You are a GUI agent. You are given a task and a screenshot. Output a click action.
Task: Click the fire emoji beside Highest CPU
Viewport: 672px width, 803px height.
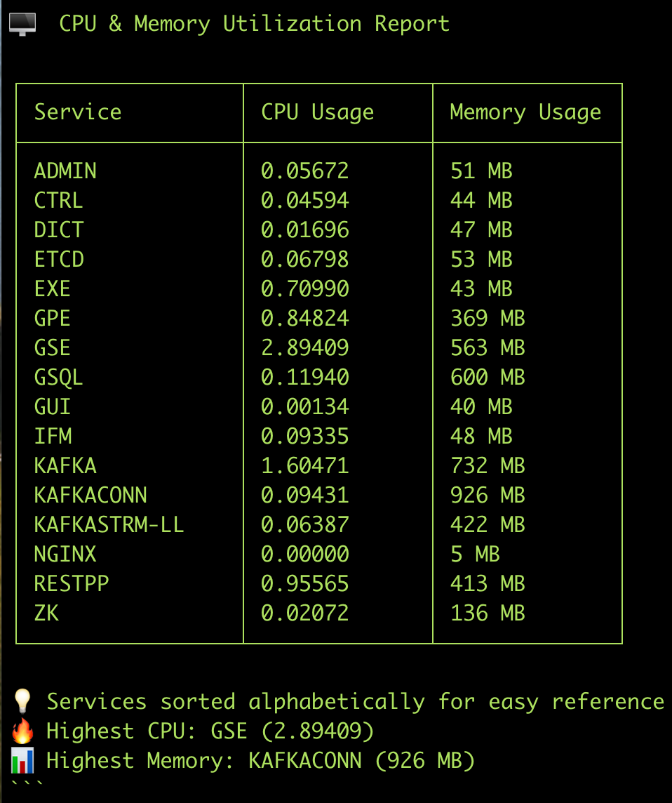click(x=22, y=731)
